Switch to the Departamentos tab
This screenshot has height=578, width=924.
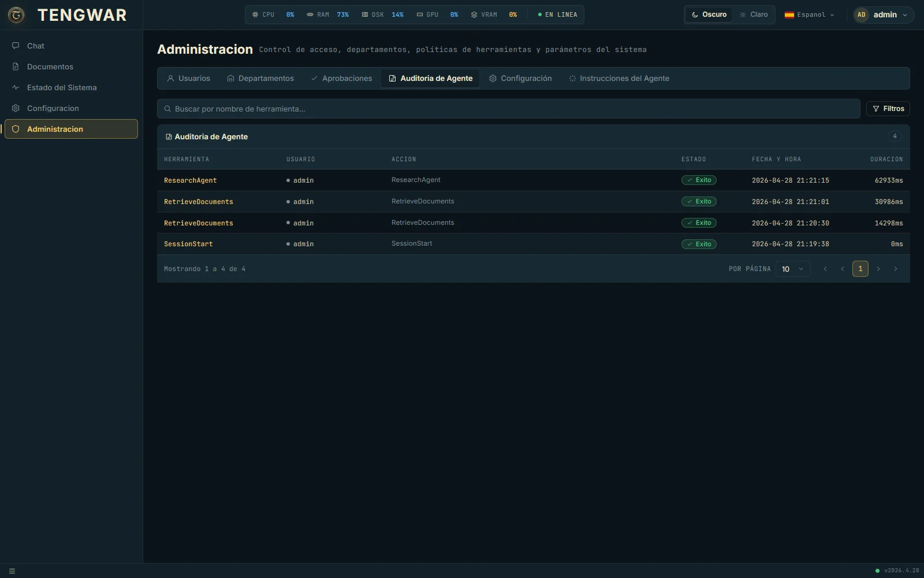tap(260, 78)
